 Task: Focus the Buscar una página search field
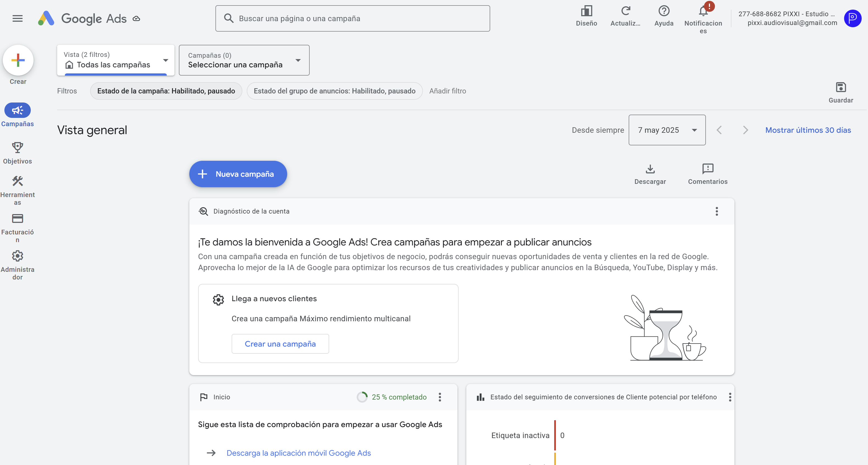353,18
